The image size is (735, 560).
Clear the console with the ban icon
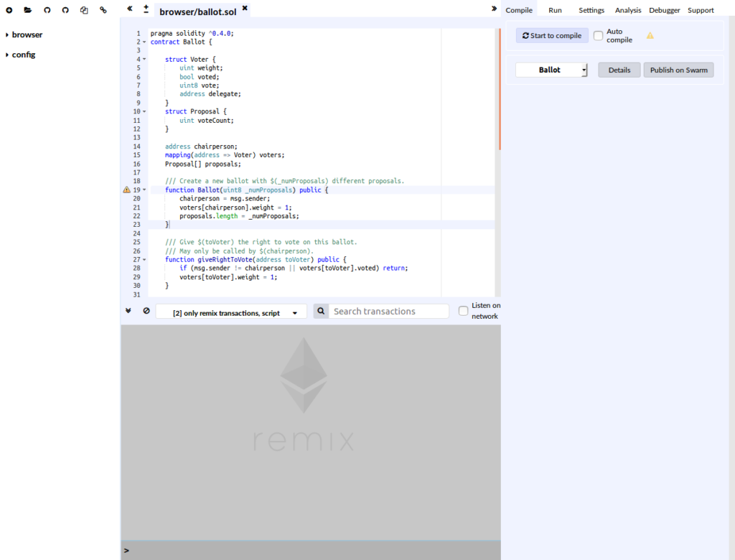[x=146, y=311]
